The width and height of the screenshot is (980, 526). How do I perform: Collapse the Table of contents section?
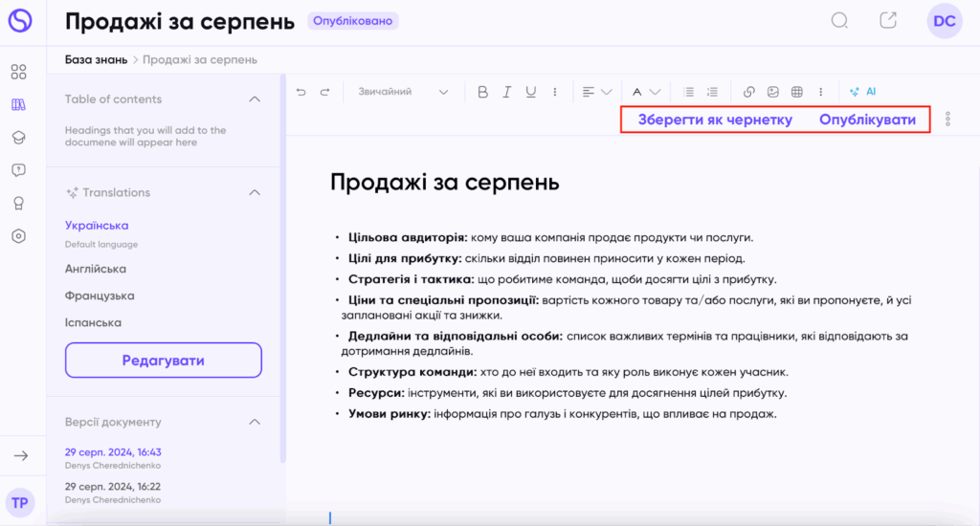255,99
